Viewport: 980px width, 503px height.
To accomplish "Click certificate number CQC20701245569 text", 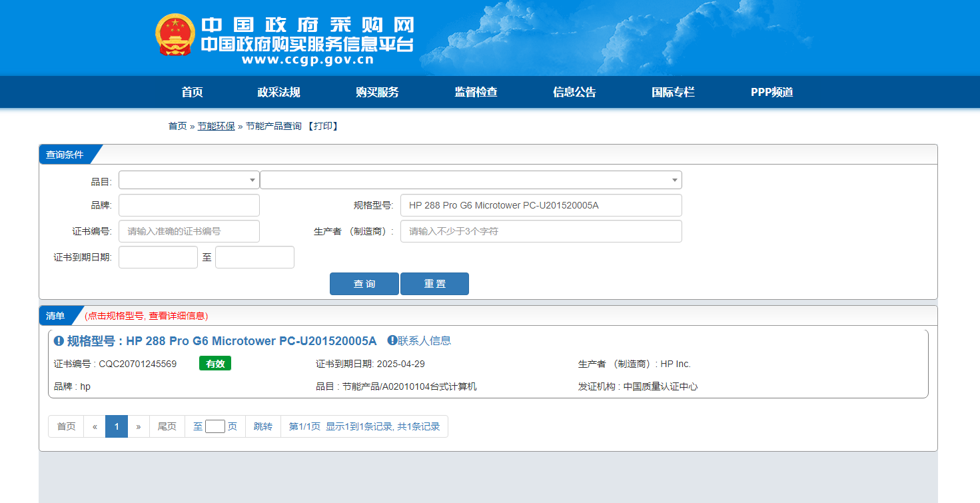I will point(138,364).
